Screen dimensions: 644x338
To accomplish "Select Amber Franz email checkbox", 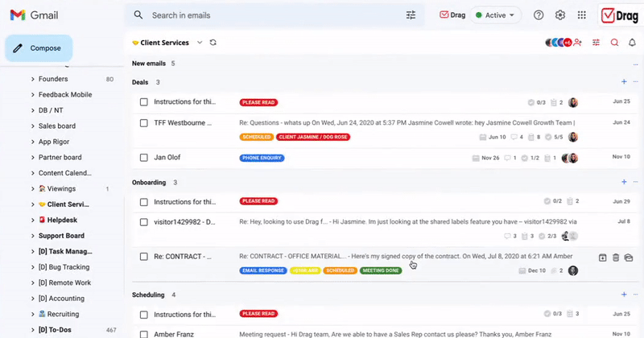I will 144,334.
